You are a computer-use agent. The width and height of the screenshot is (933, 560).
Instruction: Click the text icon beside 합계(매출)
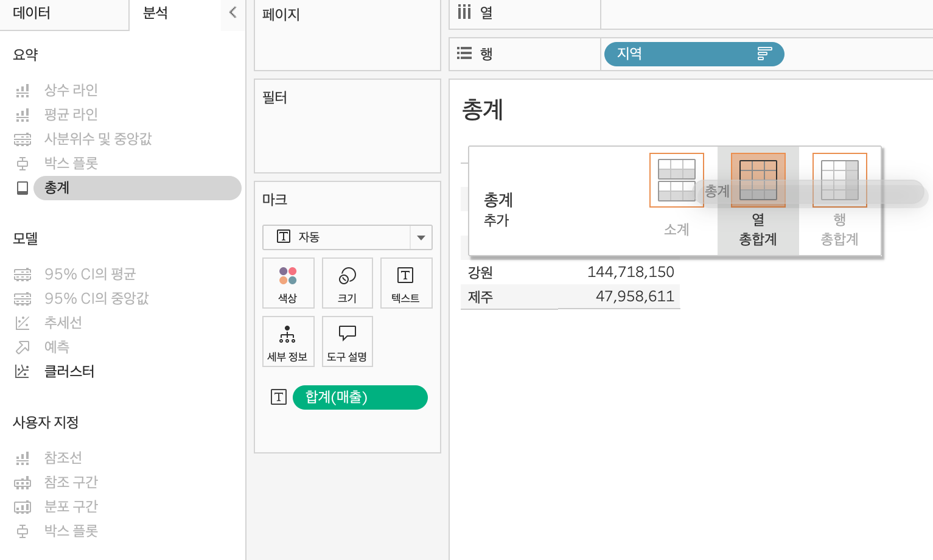tap(279, 397)
